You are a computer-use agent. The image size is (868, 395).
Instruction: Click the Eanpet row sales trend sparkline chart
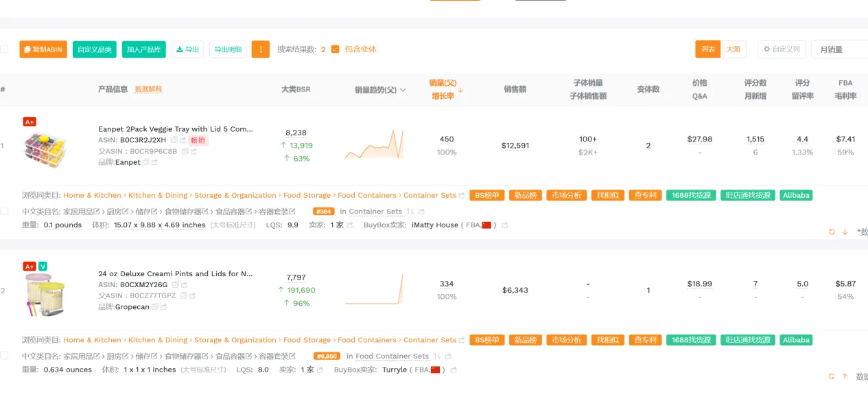click(x=374, y=144)
